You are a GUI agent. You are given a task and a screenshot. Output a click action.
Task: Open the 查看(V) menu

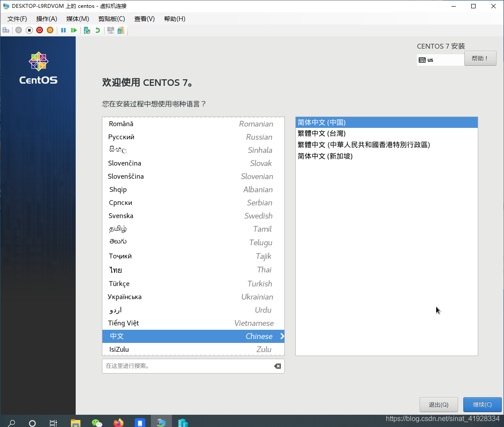[x=144, y=19]
